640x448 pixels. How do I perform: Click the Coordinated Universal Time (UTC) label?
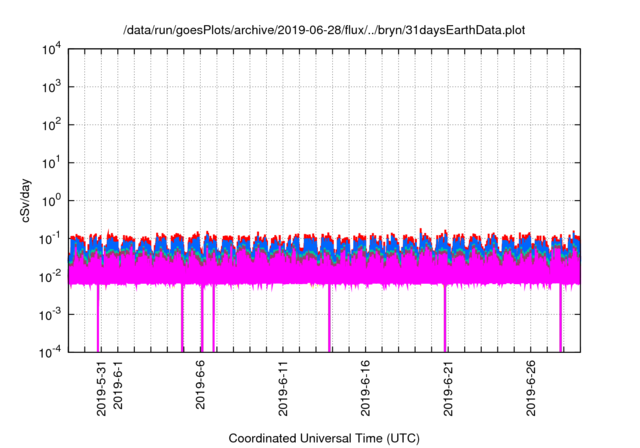[x=324, y=438]
